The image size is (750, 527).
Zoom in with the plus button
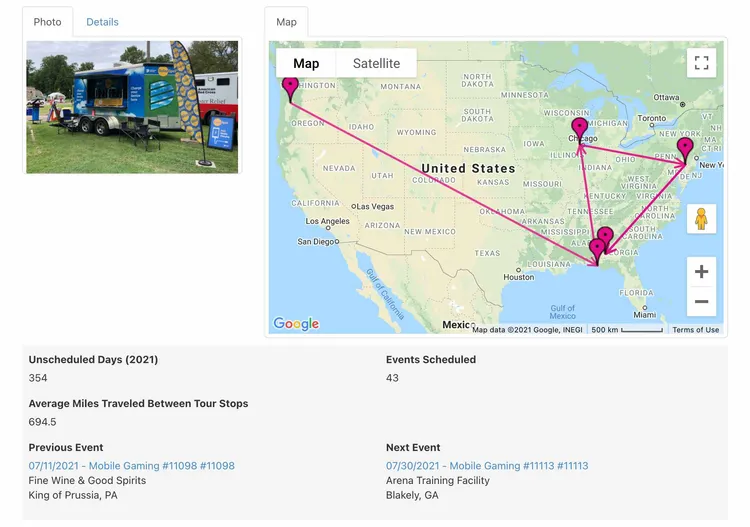click(701, 272)
